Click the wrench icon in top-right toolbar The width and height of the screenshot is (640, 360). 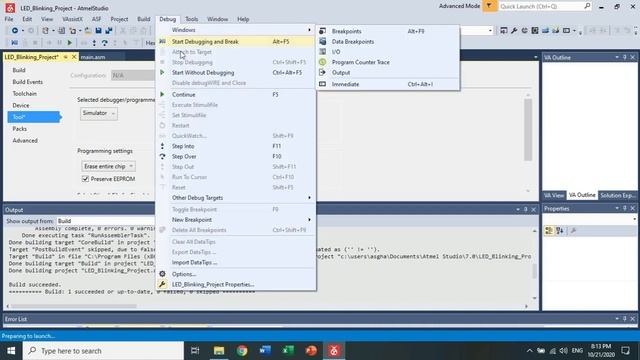pos(514,31)
